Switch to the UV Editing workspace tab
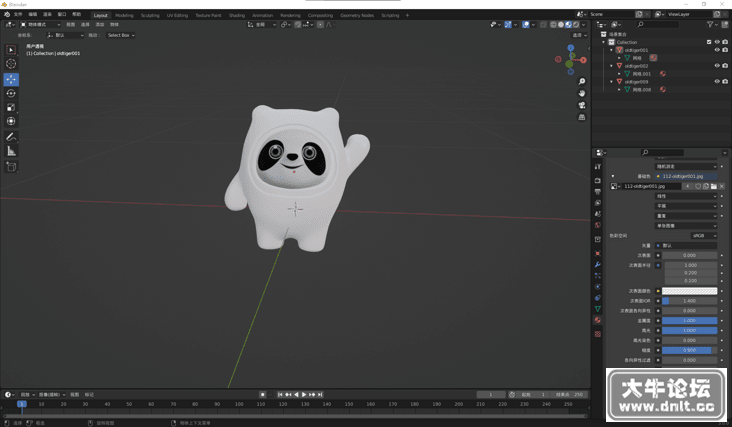Viewport: 732px width, 427px height. pyautogui.click(x=177, y=15)
